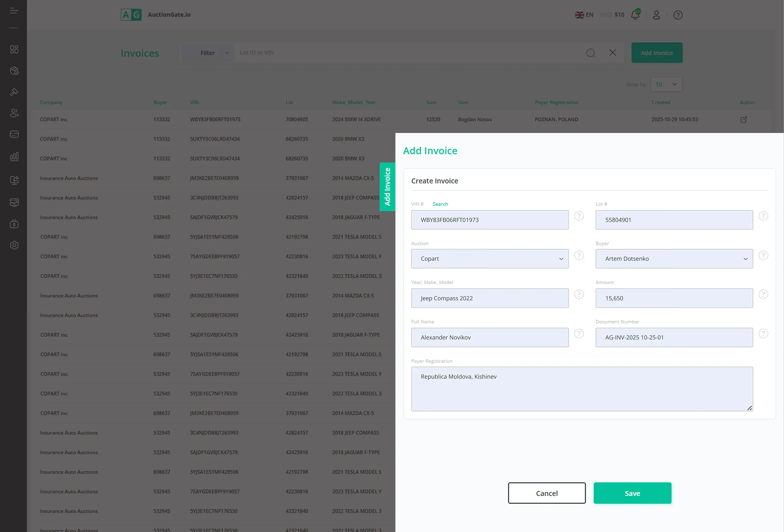Open the Filter dropdown above the invoice table

click(x=207, y=53)
